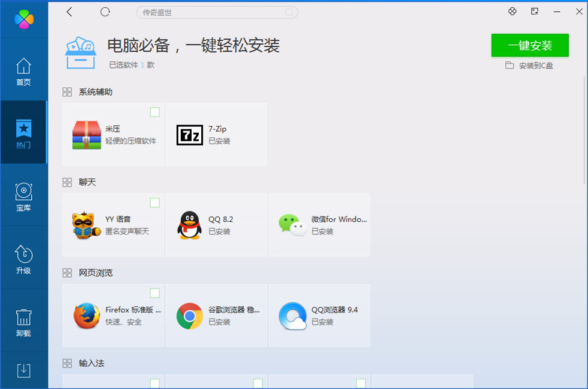
Task: Open settings via the four-circles icon
Action: 512,11
